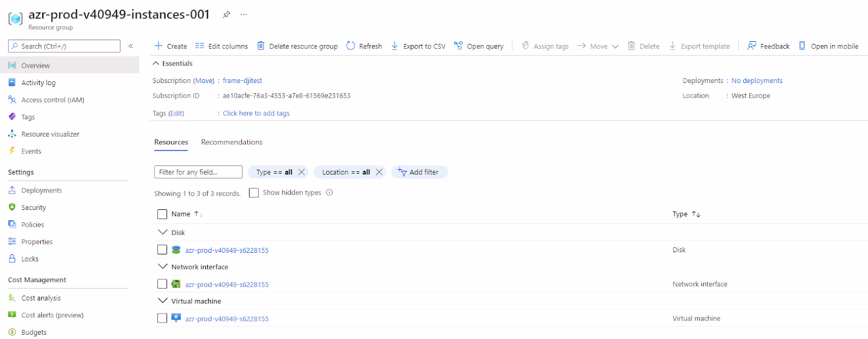Click the Export template download icon
Screen dimensions: 868x339
[673, 46]
